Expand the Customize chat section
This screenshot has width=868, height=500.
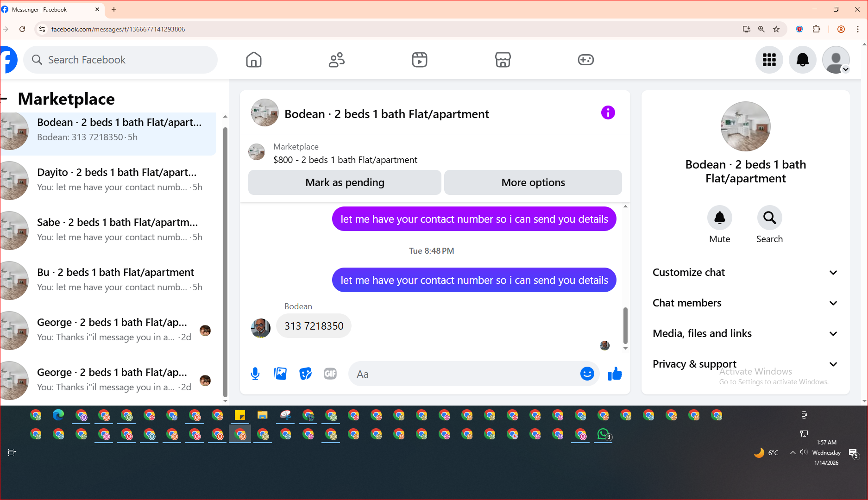coord(745,272)
